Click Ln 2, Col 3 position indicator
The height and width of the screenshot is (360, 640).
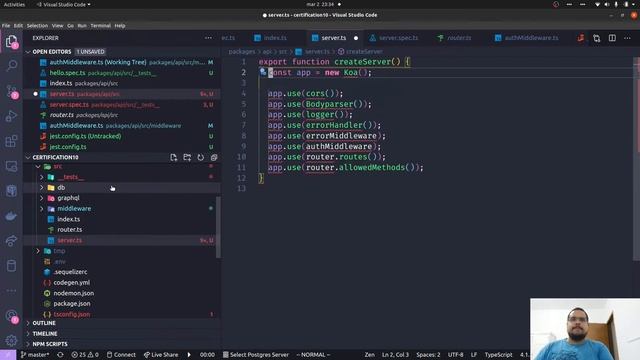[395, 355]
